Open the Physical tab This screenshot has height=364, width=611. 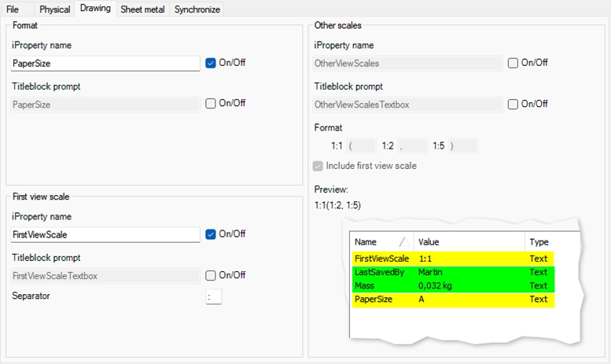(x=54, y=9)
